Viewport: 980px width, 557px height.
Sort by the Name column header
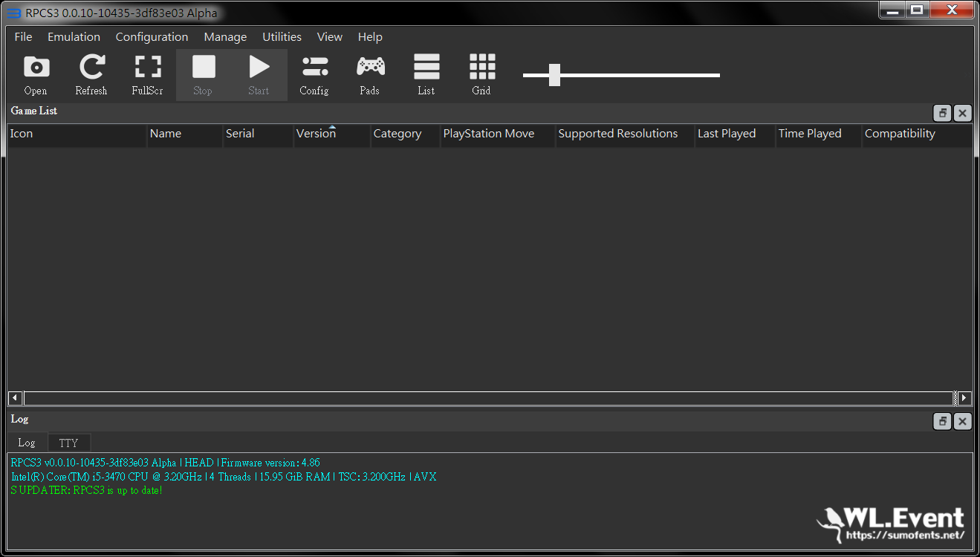(x=184, y=134)
